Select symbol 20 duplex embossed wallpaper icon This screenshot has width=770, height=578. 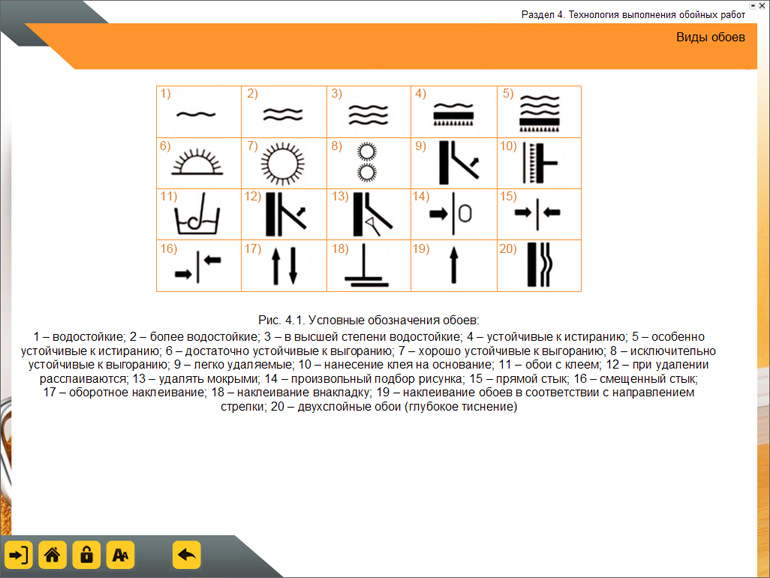[539, 266]
